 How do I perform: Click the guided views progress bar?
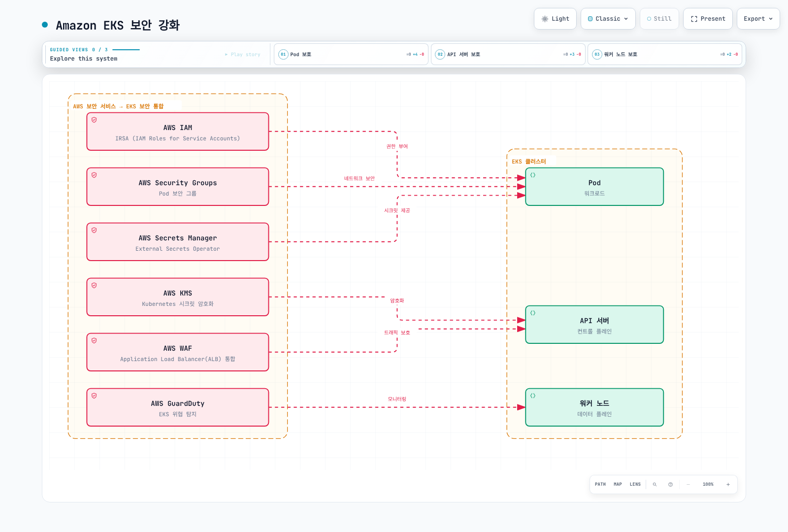(126, 50)
